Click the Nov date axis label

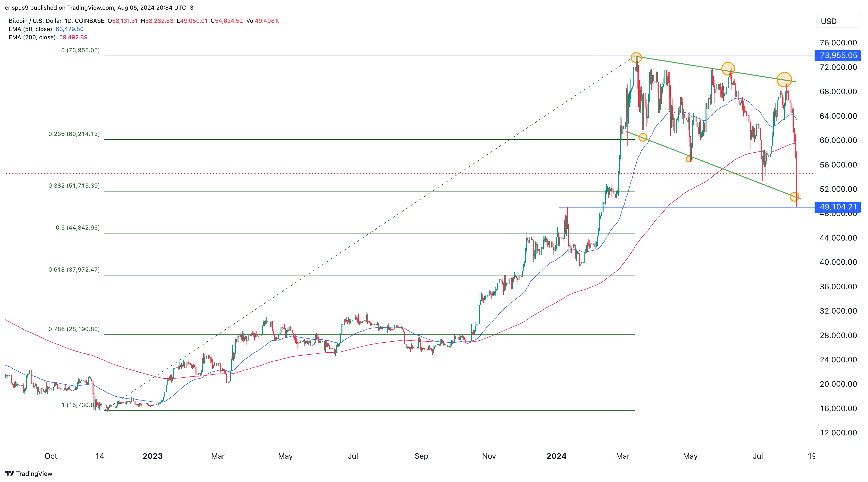tap(489, 456)
